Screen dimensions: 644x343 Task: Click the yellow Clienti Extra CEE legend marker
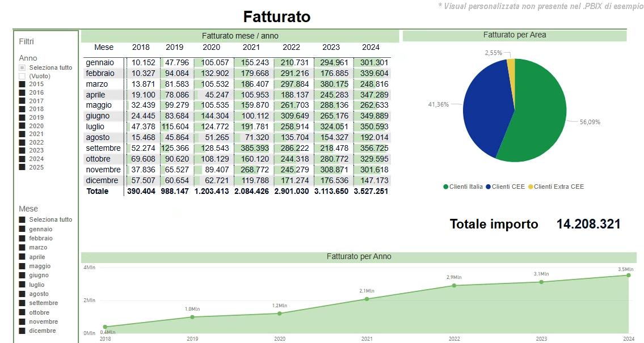(531, 187)
